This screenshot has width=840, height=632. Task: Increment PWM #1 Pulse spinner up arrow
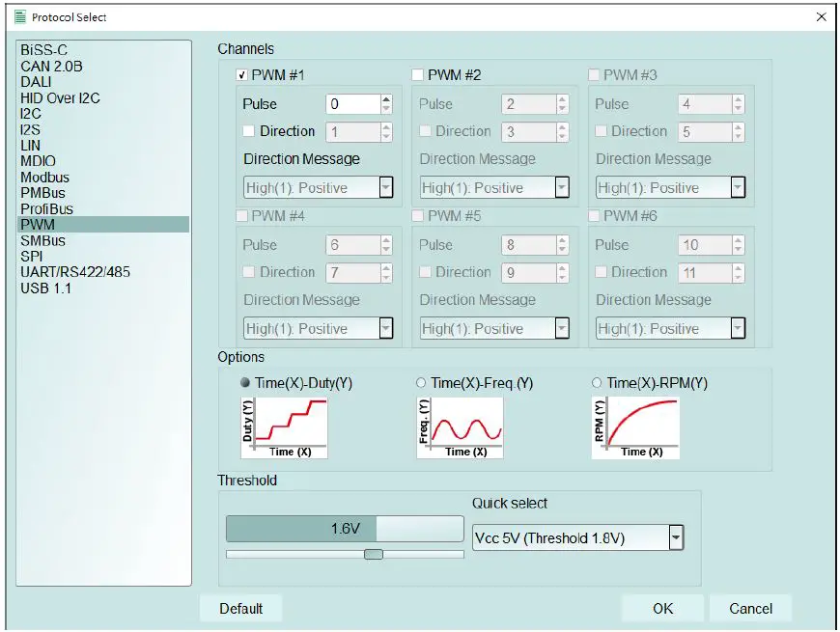(386, 99)
